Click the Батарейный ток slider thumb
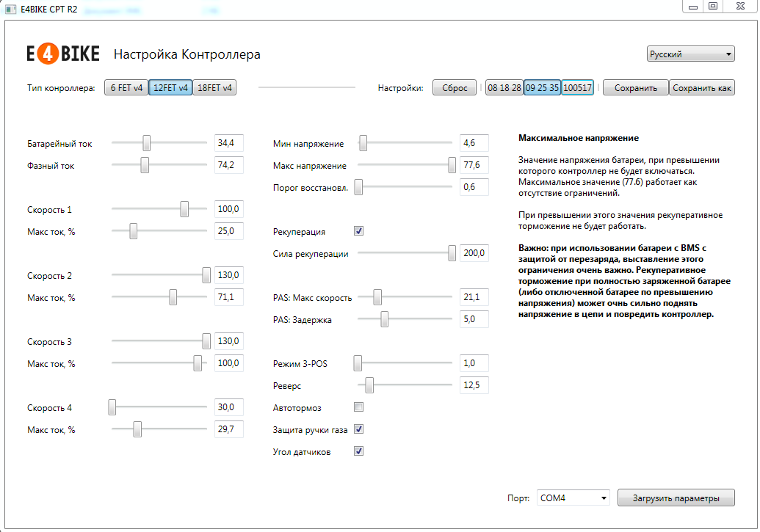Image resolution: width=760 pixels, height=532 pixels. click(x=146, y=143)
